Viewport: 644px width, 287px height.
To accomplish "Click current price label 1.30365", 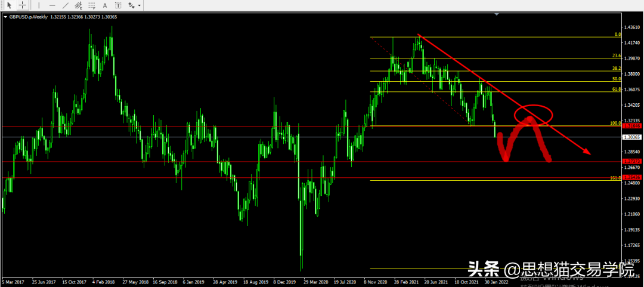I will click(632, 137).
